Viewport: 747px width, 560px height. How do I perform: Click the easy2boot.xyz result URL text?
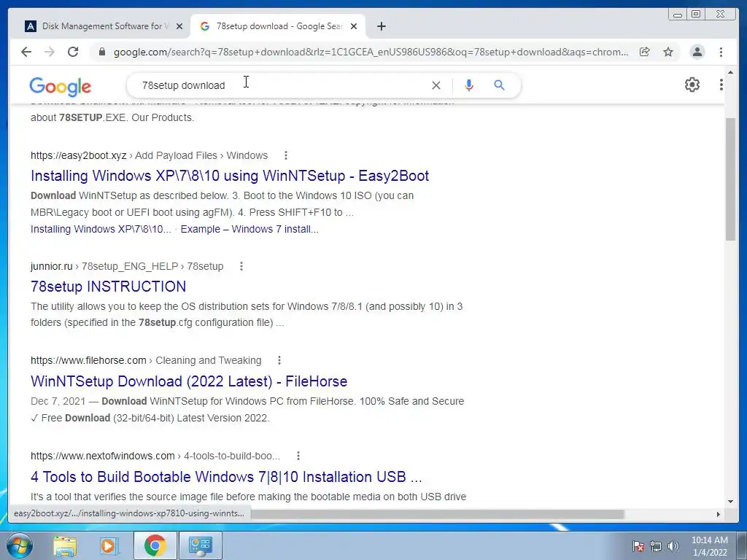79,155
